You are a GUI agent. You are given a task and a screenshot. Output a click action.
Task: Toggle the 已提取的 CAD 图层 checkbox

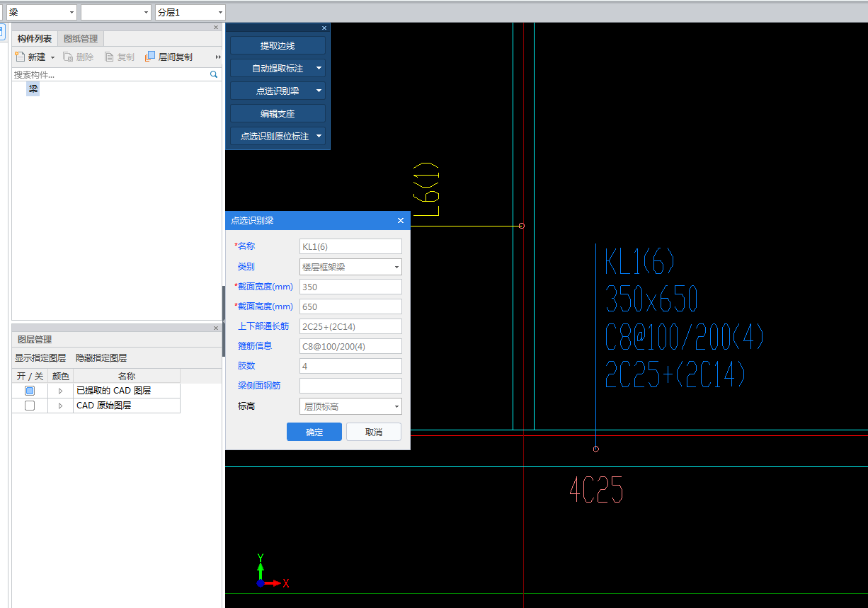[29, 391]
